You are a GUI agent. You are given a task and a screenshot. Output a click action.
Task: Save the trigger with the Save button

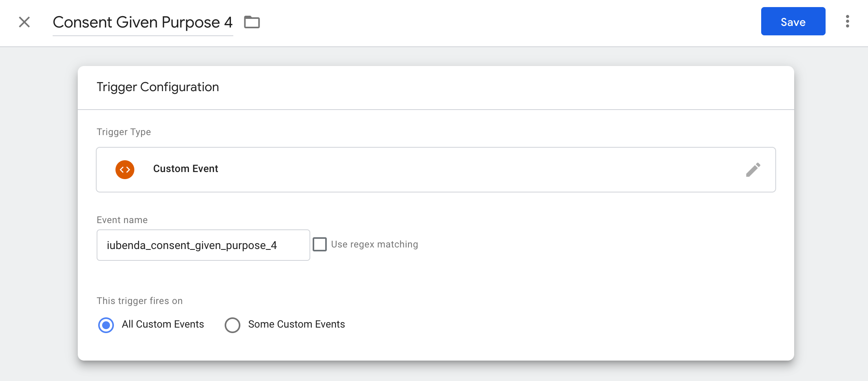793,22
